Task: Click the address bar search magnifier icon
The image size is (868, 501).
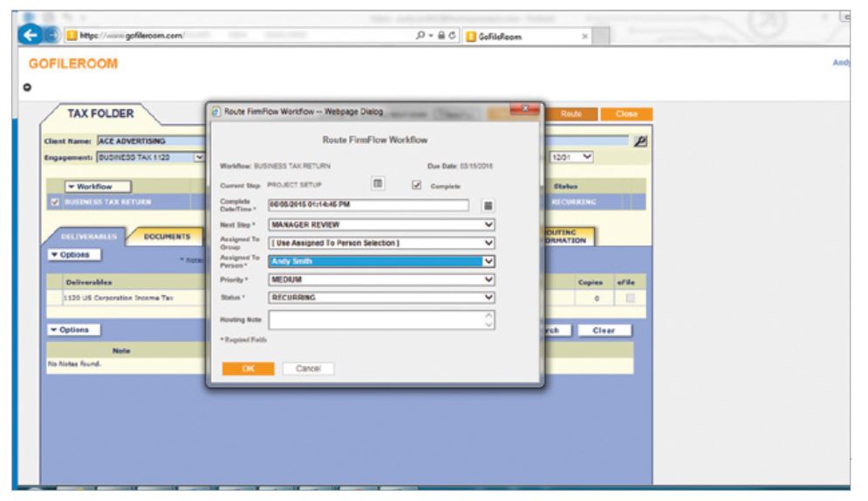Action: click(x=420, y=36)
